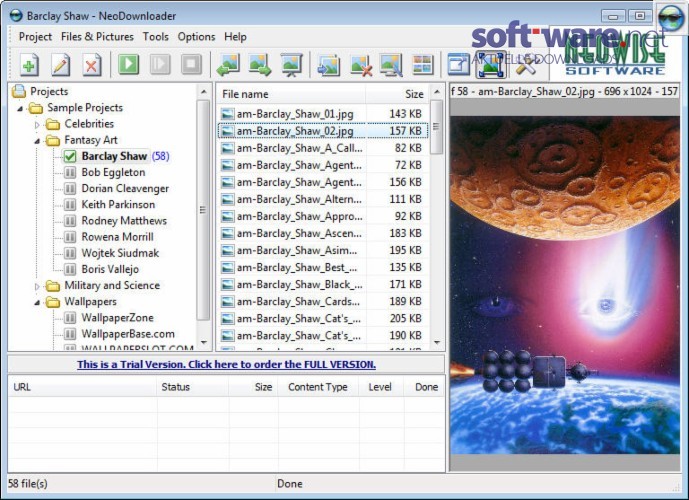689x500 pixels.
Task: Open the Project menu
Action: click(35, 36)
